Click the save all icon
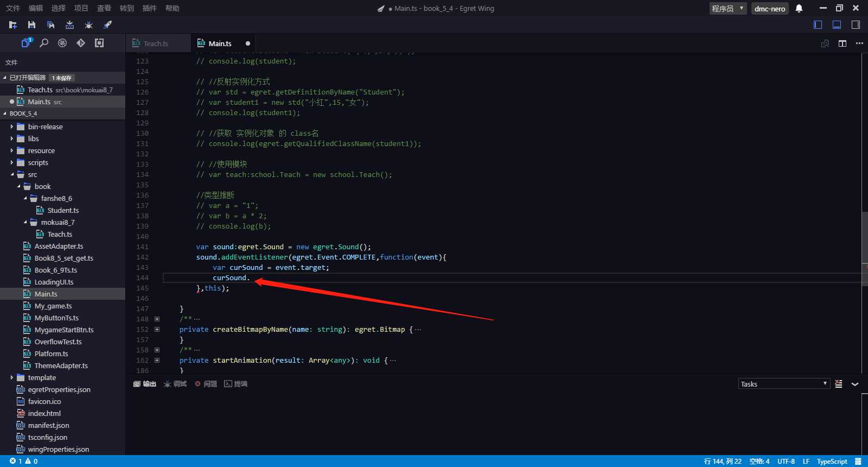 50,25
